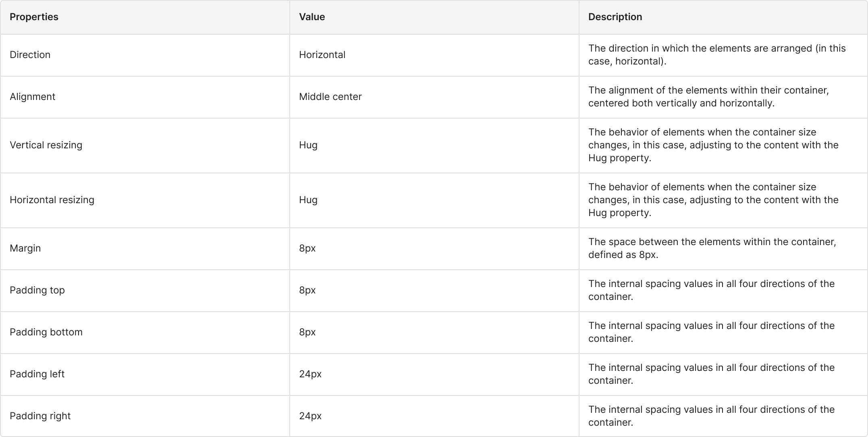Viewport: 868px width, 437px height.
Task: Click the Value column header
Action: click(312, 17)
